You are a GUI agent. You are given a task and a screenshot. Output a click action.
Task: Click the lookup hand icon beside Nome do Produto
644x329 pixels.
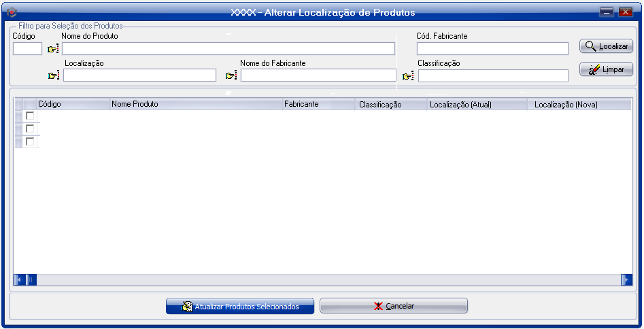[x=53, y=49]
